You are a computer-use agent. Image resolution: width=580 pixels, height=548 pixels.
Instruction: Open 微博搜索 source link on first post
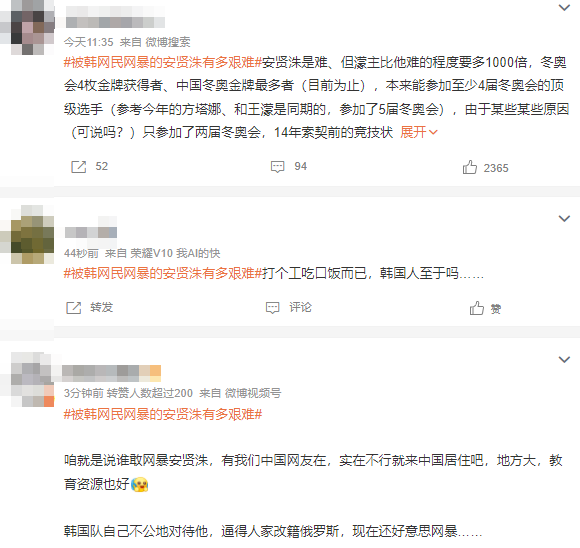click(x=168, y=42)
